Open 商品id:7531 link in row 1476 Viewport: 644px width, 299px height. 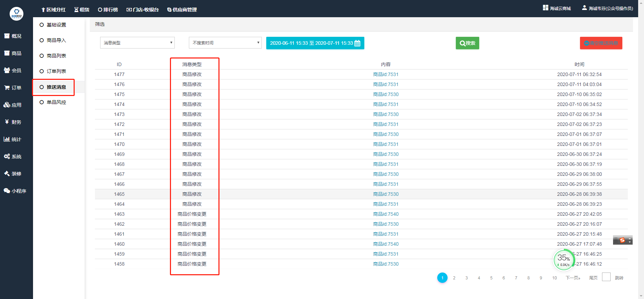click(x=386, y=84)
